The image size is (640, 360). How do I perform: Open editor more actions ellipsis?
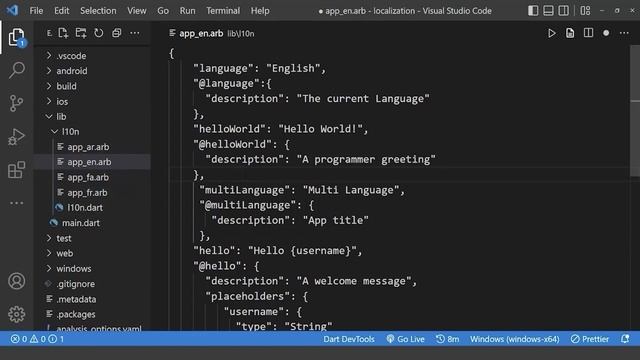(x=624, y=33)
